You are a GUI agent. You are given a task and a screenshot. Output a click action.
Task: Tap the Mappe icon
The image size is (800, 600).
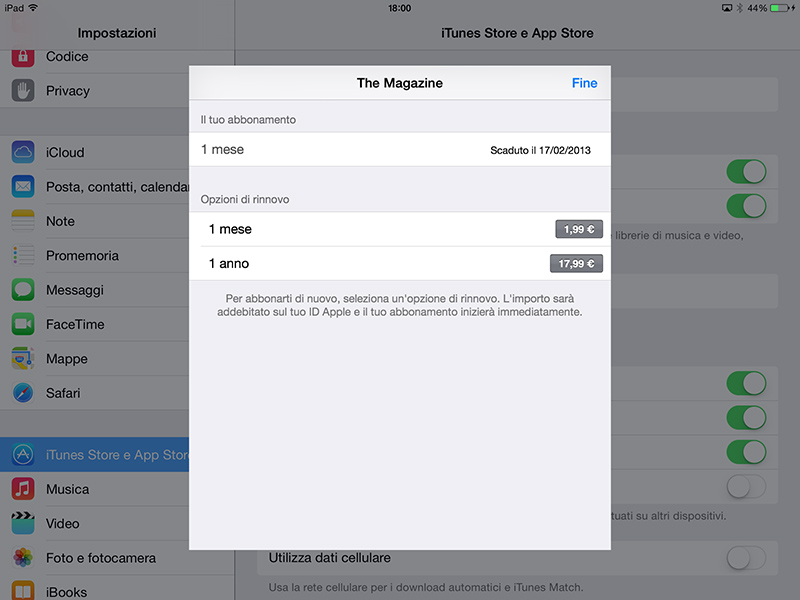coord(23,359)
